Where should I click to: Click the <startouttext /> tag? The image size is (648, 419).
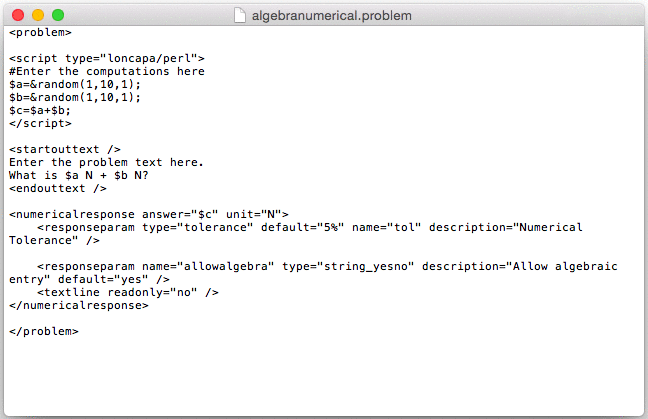click(65, 150)
